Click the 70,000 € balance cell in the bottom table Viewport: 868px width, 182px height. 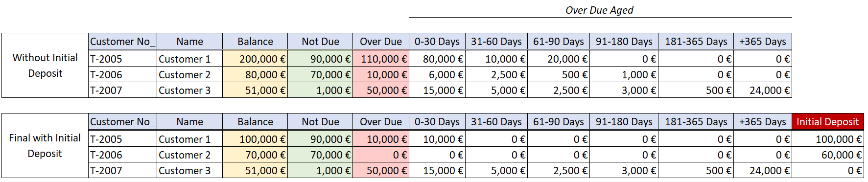click(255, 155)
